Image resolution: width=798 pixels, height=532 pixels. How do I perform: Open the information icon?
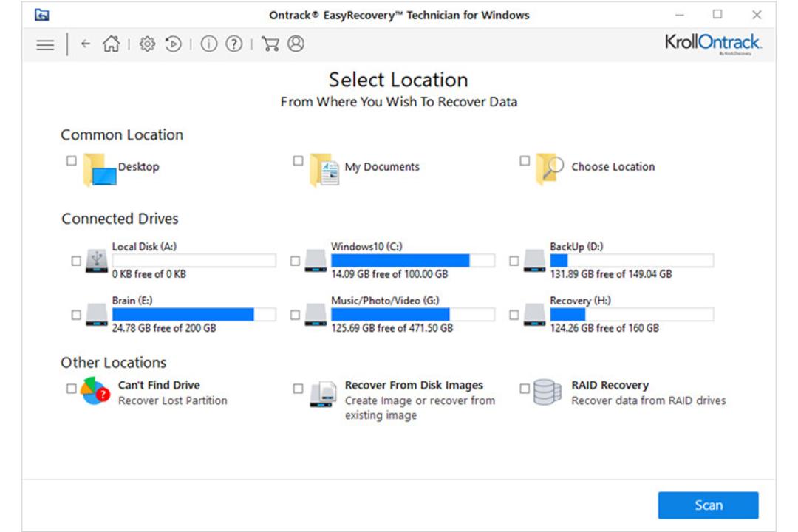pyautogui.click(x=208, y=44)
